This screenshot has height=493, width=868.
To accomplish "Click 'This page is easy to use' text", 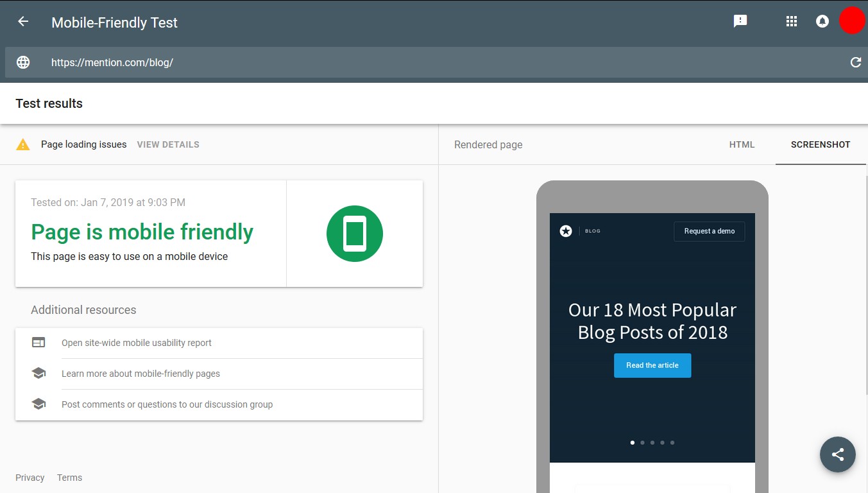I will (130, 256).
